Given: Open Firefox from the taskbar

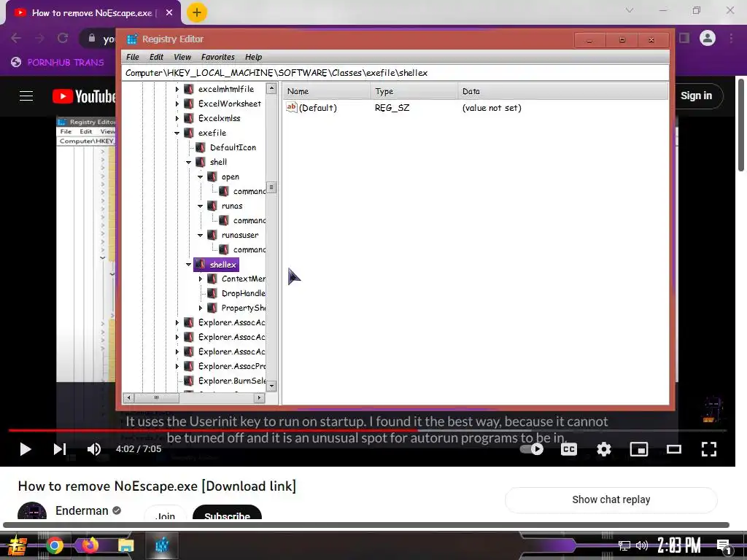Looking at the screenshot, I should point(90,545).
